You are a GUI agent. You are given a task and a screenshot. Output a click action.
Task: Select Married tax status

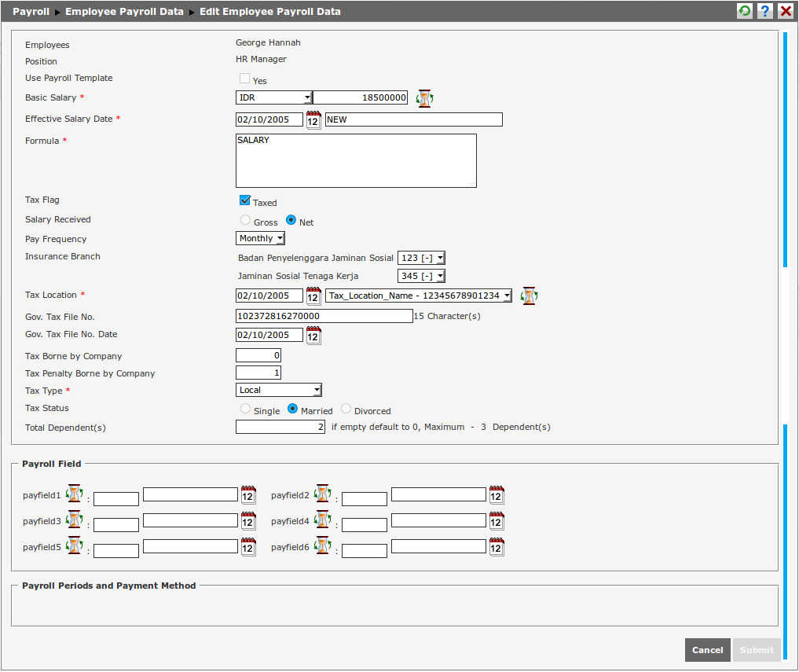pos(292,409)
